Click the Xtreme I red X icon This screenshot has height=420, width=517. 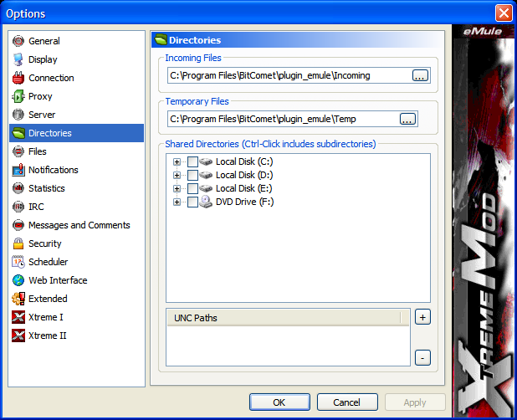pyautogui.click(x=18, y=317)
